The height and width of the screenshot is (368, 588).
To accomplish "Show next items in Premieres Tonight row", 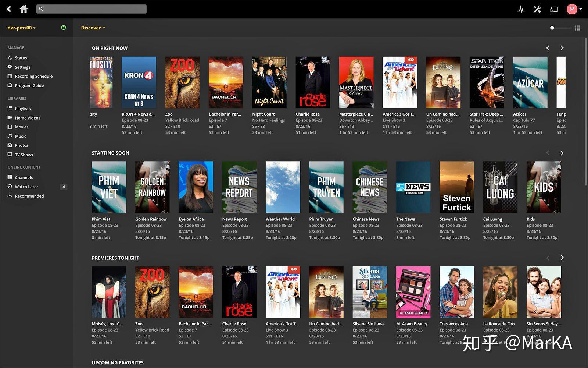I will (562, 258).
